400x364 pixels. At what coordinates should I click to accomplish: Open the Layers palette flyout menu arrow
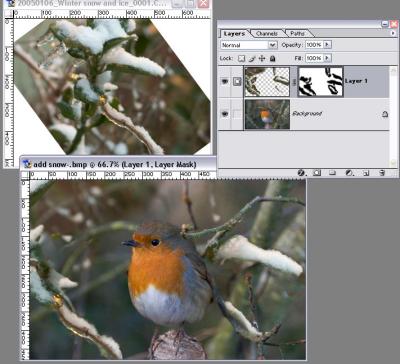click(393, 33)
